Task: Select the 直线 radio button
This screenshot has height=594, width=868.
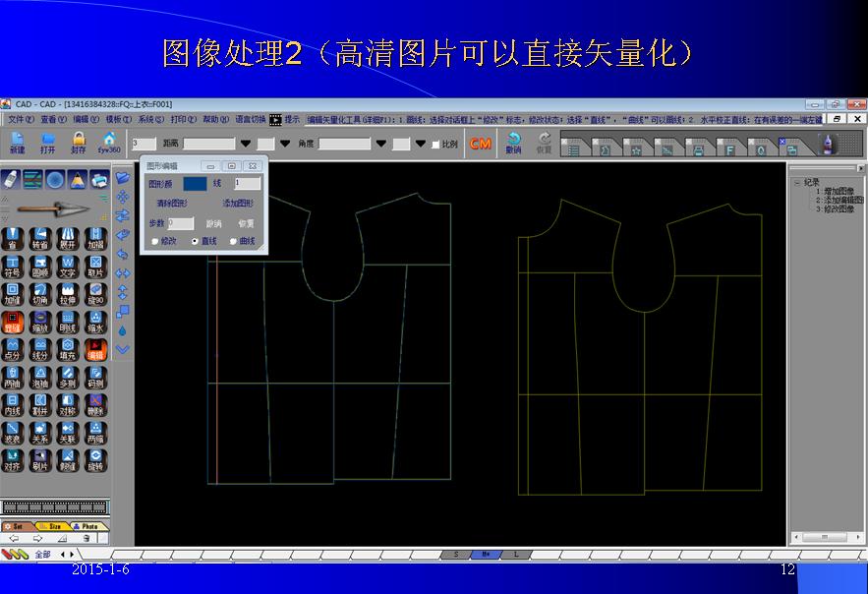Action: point(195,241)
